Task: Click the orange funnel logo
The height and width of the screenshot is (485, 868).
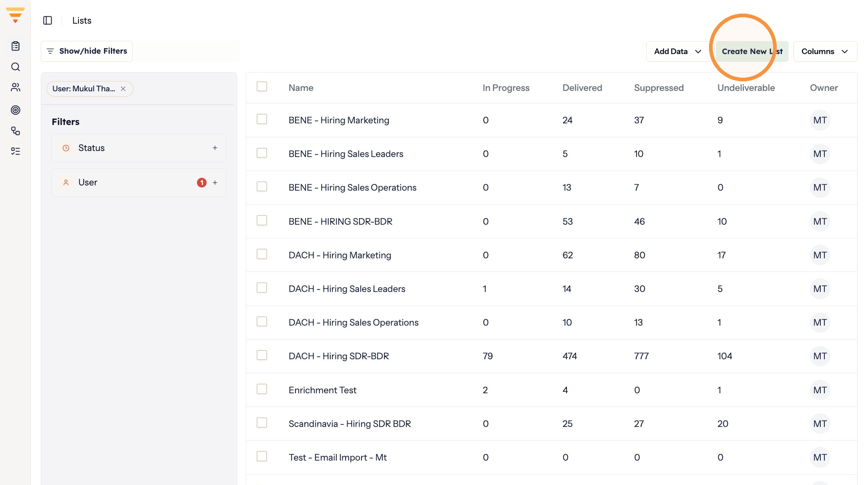Action: tap(15, 15)
